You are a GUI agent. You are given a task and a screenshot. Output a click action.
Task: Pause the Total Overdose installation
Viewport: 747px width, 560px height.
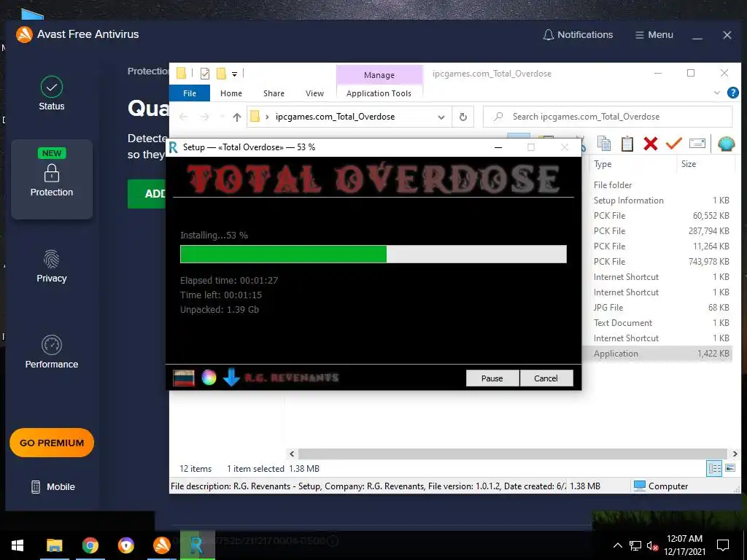pyautogui.click(x=492, y=378)
